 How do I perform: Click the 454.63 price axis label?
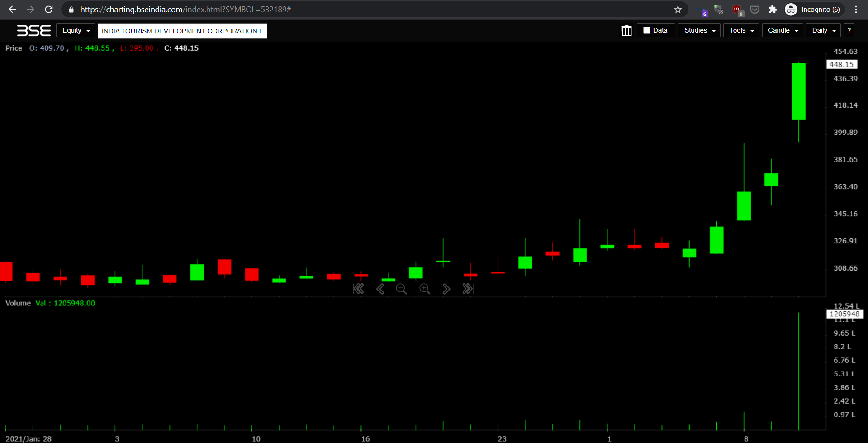(845, 52)
